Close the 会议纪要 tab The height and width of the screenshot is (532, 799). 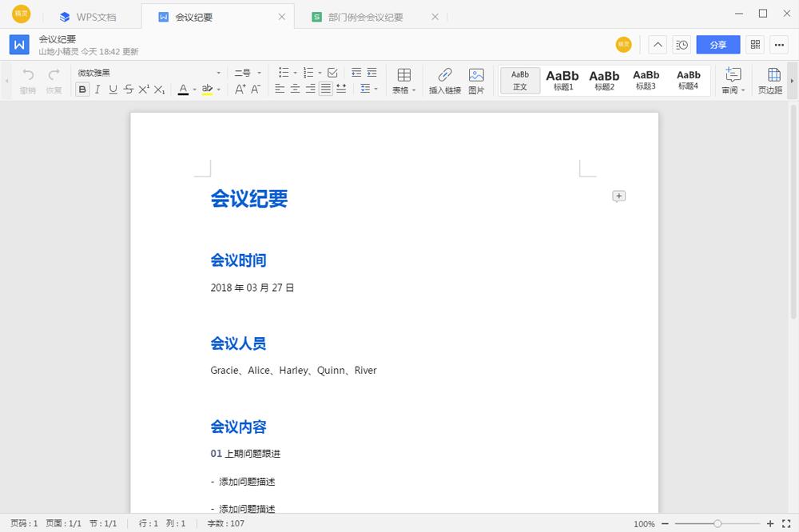282,17
